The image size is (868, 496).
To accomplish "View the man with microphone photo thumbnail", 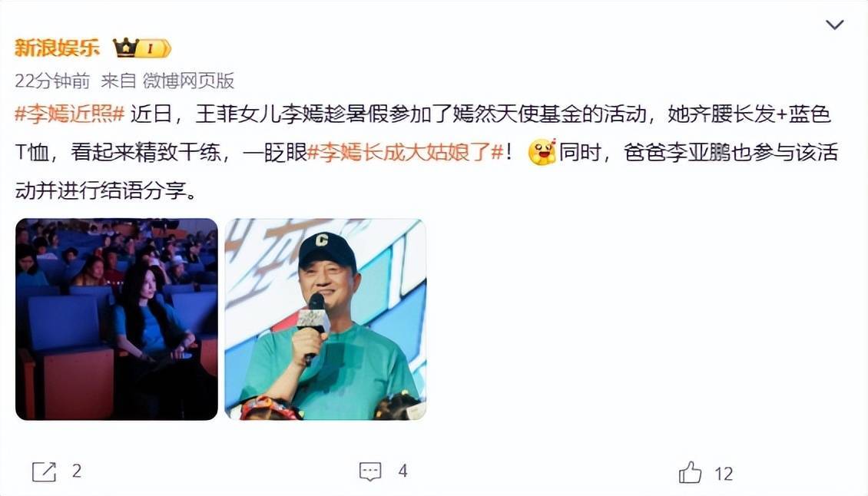I will pyautogui.click(x=326, y=319).
